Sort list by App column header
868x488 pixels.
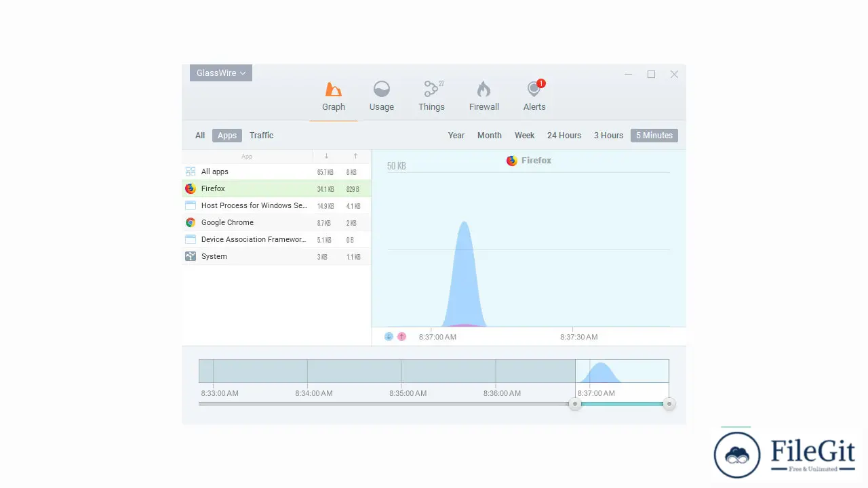coord(247,157)
